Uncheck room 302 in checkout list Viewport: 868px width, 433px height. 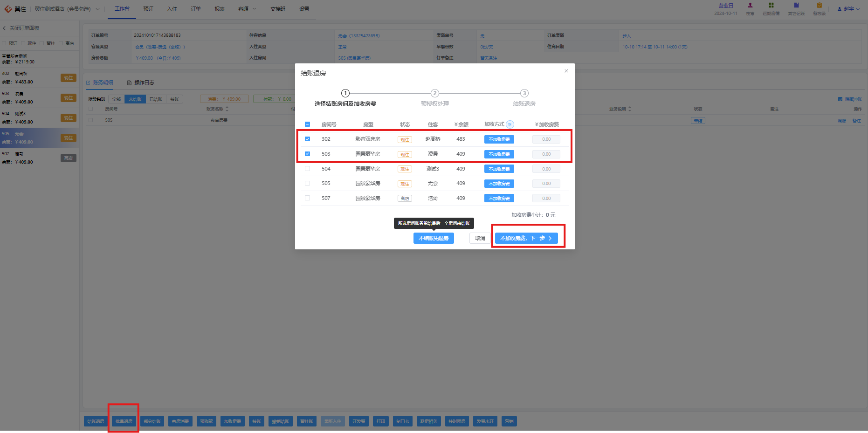click(x=307, y=139)
